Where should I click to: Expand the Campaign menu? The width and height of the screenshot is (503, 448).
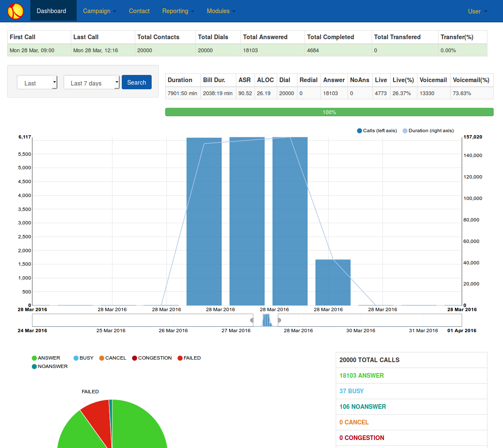pos(99,11)
